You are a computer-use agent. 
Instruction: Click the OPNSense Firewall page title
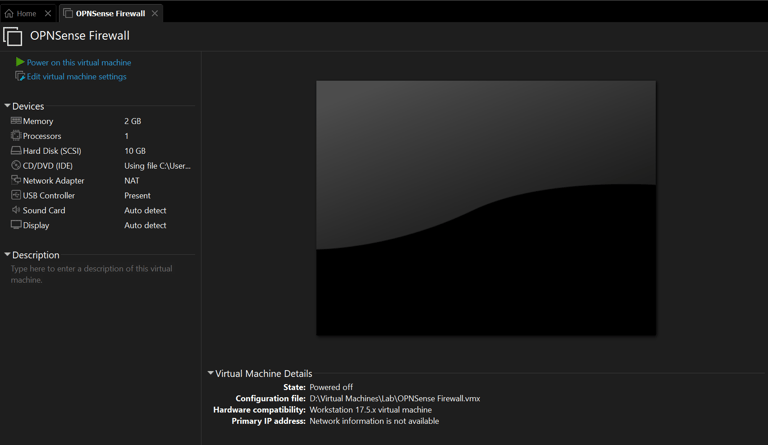tap(80, 36)
